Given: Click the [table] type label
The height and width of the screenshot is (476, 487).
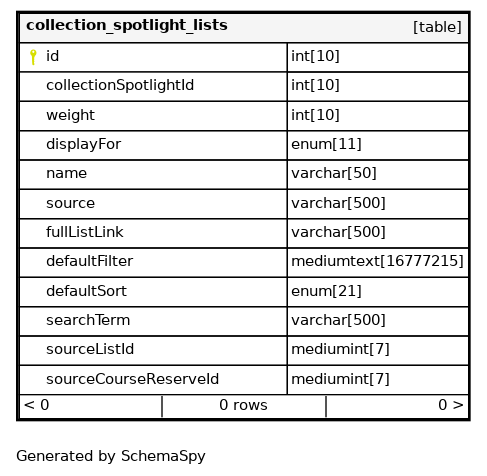Looking at the screenshot, I should pyautogui.click(x=437, y=27).
